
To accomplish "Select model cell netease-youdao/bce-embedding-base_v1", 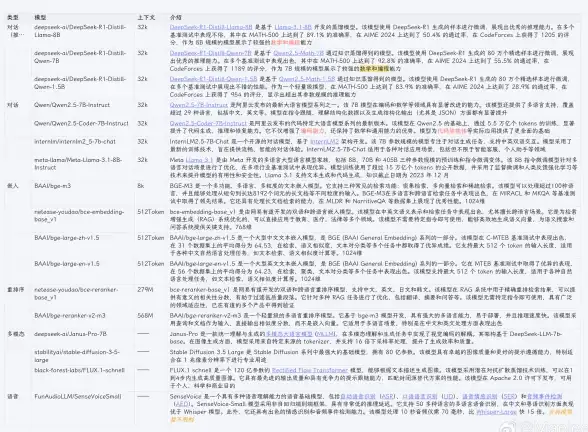I will point(79,216).
